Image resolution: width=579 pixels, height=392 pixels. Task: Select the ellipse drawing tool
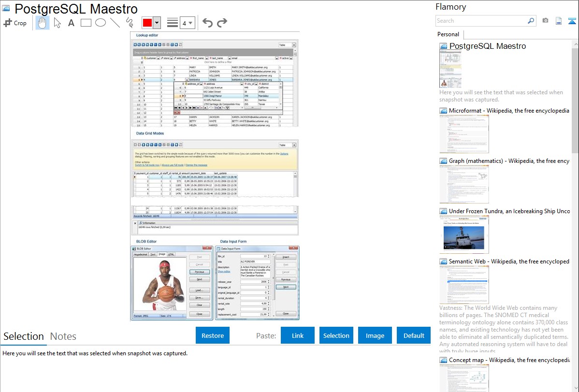coord(101,23)
